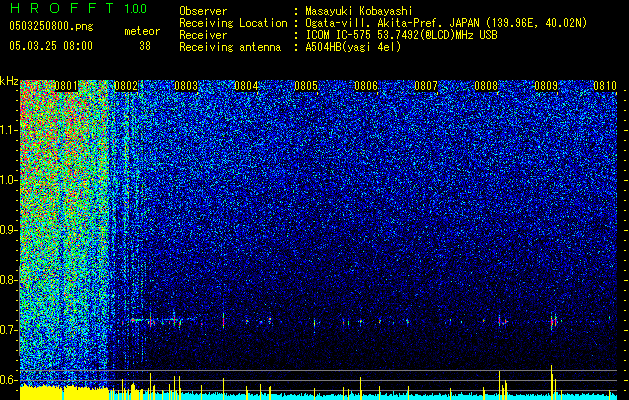Image resolution: width=629 pixels, height=400 pixels.
Task: Click the 'Receiver' field label
Action: 203,35
